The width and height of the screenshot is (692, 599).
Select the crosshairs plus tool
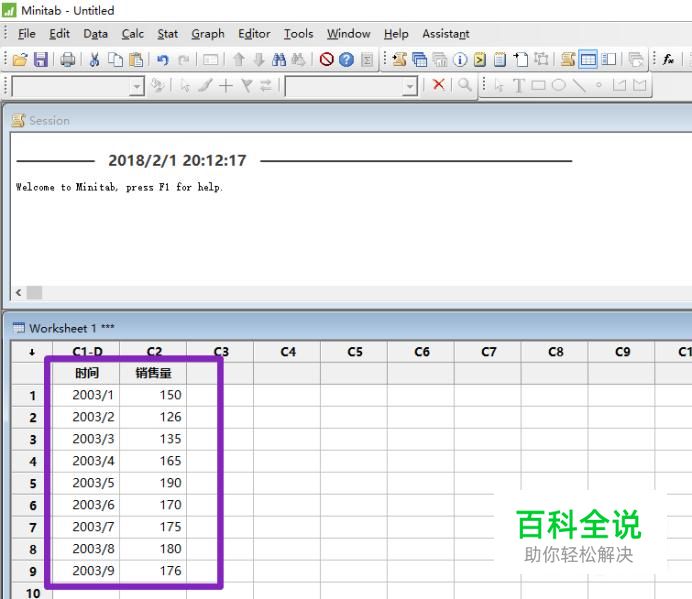tap(226, 86)
